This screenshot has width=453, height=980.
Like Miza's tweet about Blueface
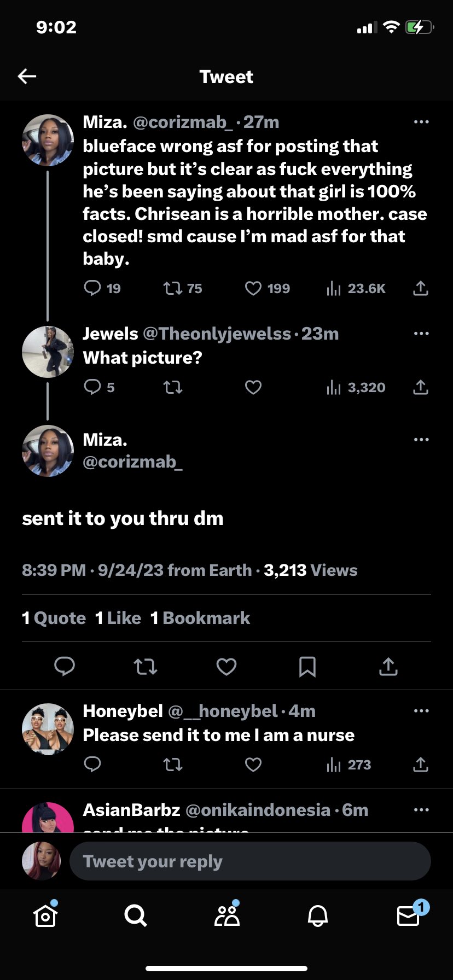coord(253,288)
